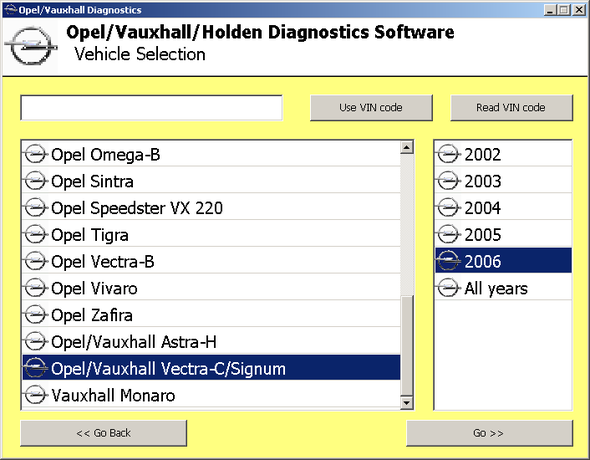This screenshot has height=460, width=590.
Task: Click the vehicle list scroll-down arrow
Action: 407,403
